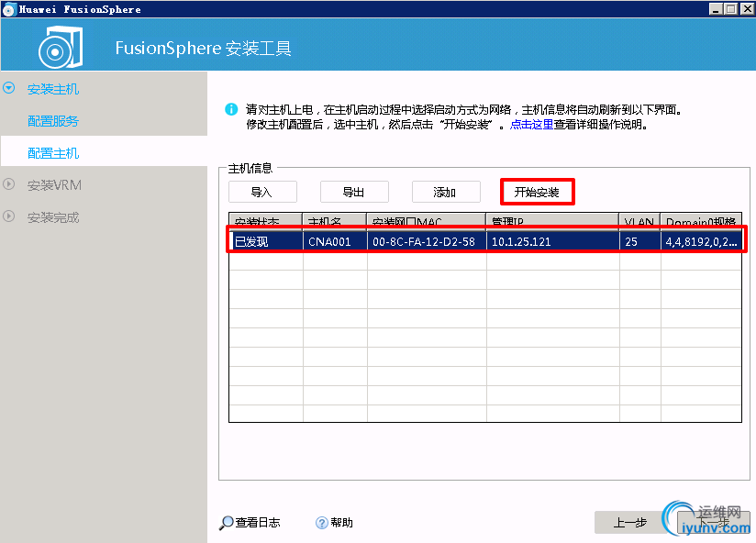Minimize the Huawei FusionSphere window

[x=716, y=8]
